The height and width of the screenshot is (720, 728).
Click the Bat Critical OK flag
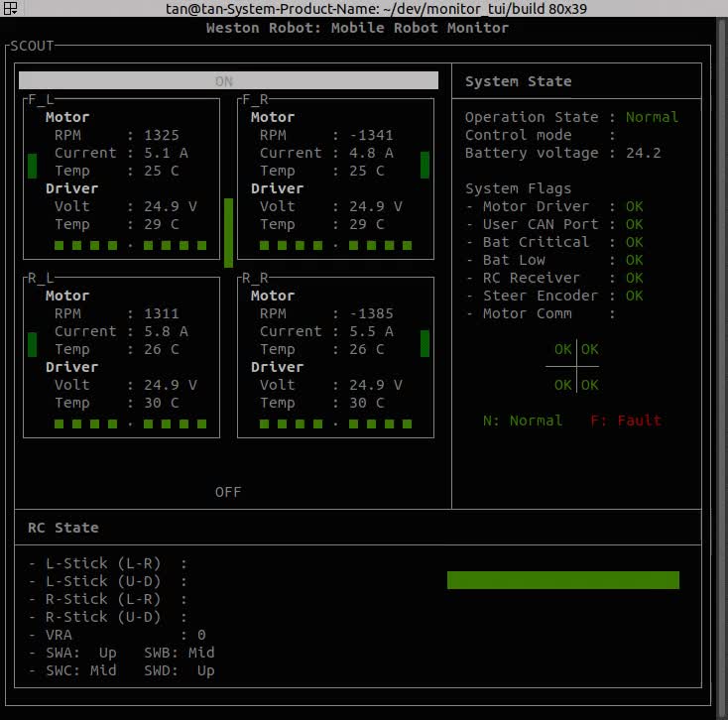pos(634,242)
